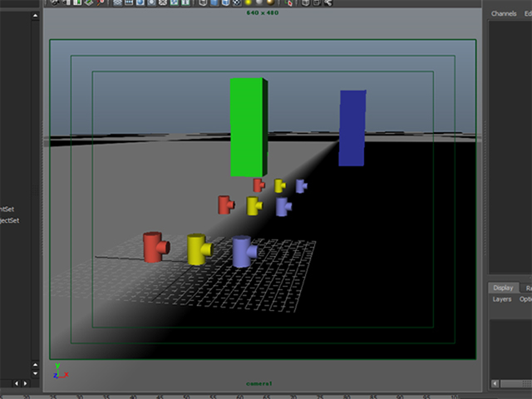Viewport: 532px width, 399px height.
Task: Switch to Wireframe display cube icon
Action: pos(203,2)
